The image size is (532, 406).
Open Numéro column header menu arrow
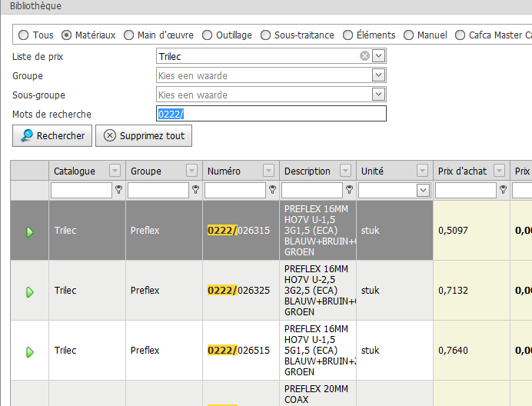tap(268, 171)
